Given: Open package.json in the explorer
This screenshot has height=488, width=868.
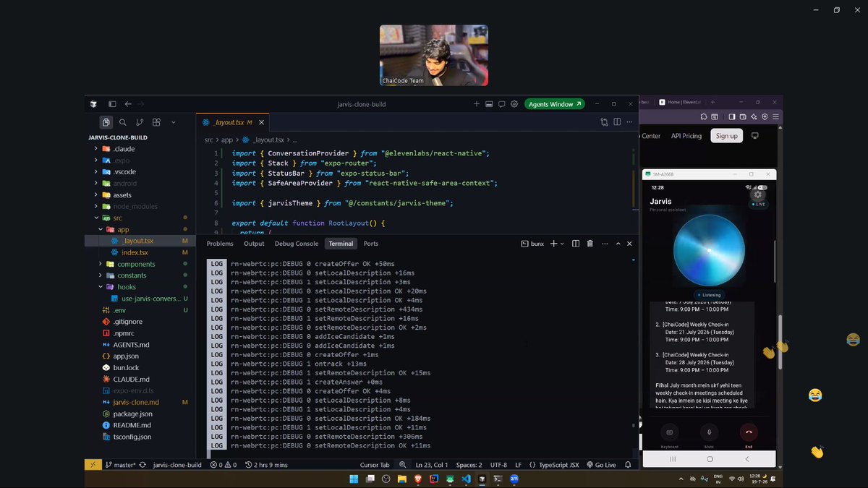Looking at the screenshot, I should pyautogui.click(x=132, y=414).
